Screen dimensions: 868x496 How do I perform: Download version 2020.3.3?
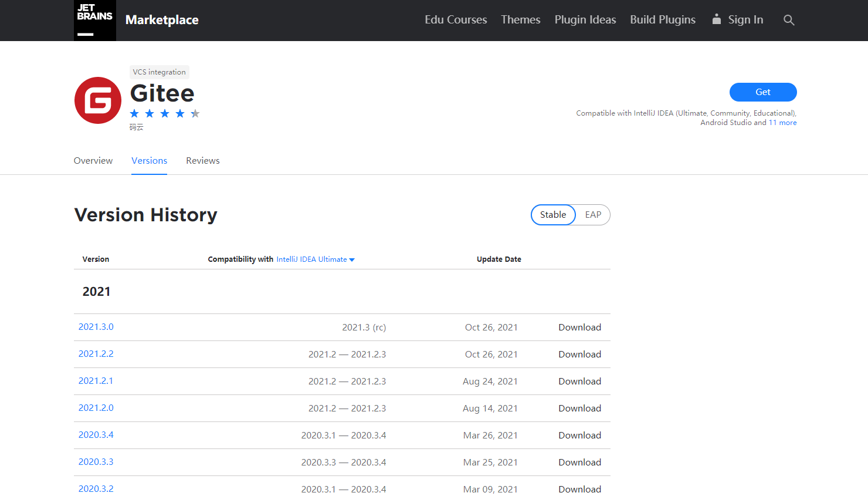point(579,463)
